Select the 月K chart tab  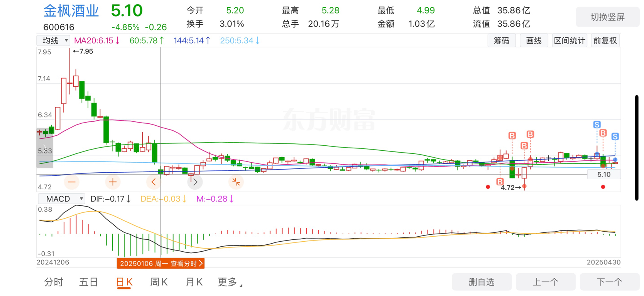194,282
